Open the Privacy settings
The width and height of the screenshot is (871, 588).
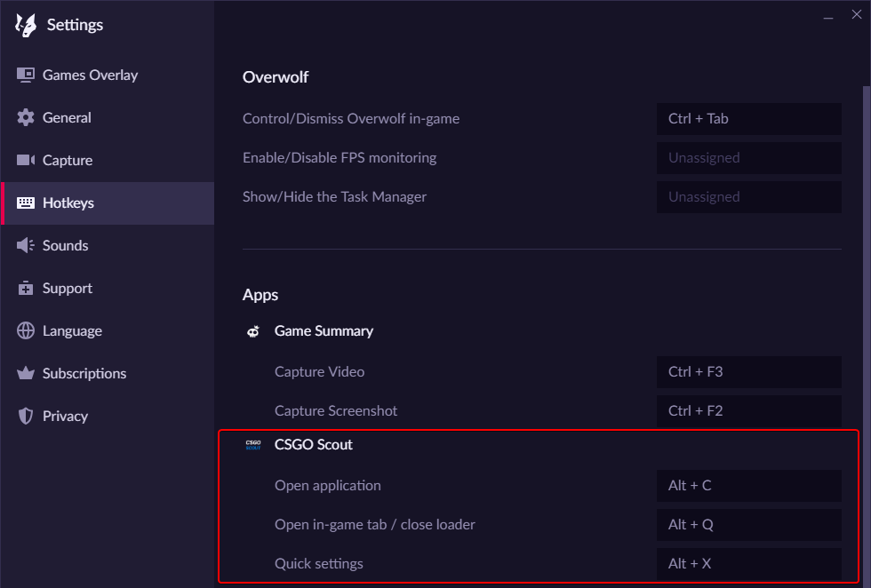pos(108,416)
